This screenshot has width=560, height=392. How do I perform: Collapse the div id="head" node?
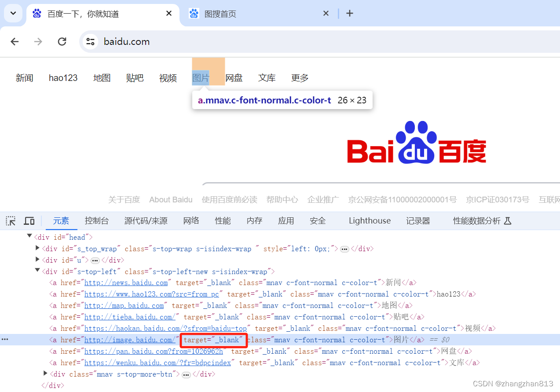point(29,237)
